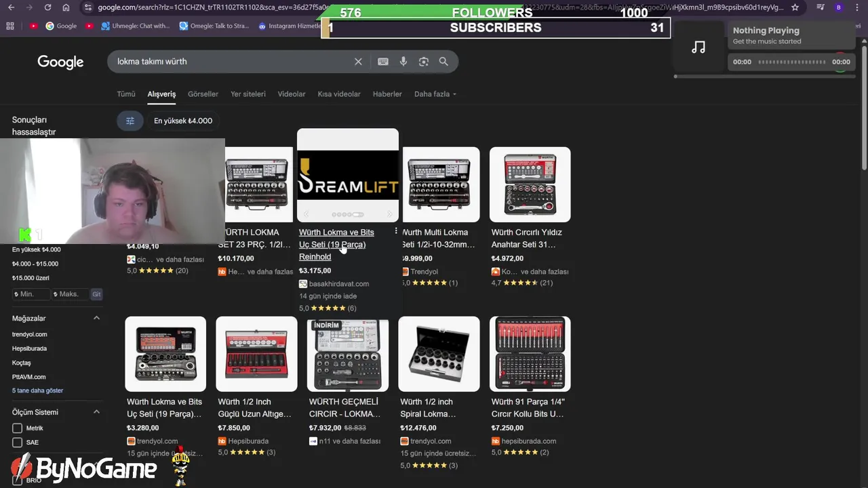Viewport: 868px width, 488px height.
Task: Click the music note widget icon
Action: (698, 47)
